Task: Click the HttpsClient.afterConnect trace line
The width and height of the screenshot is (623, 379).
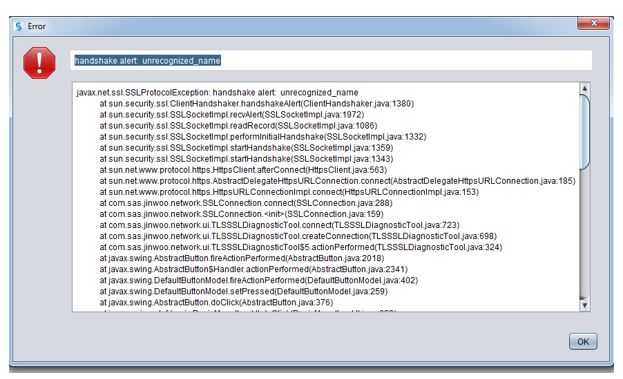Action: pyautogui.click(x=243, y=170)
